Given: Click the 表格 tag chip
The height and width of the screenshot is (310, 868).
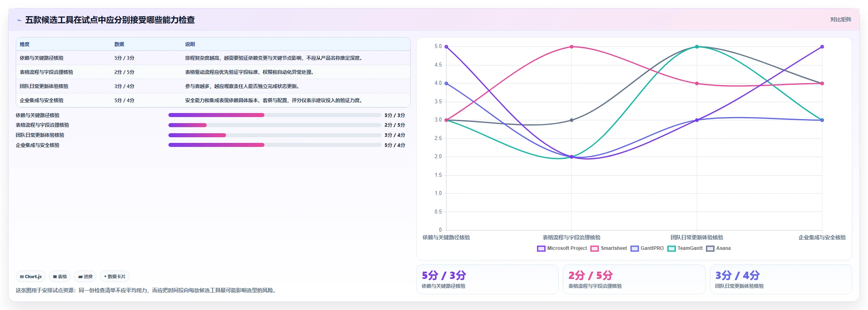Looking at the screenshot, I should coord(60,276).
